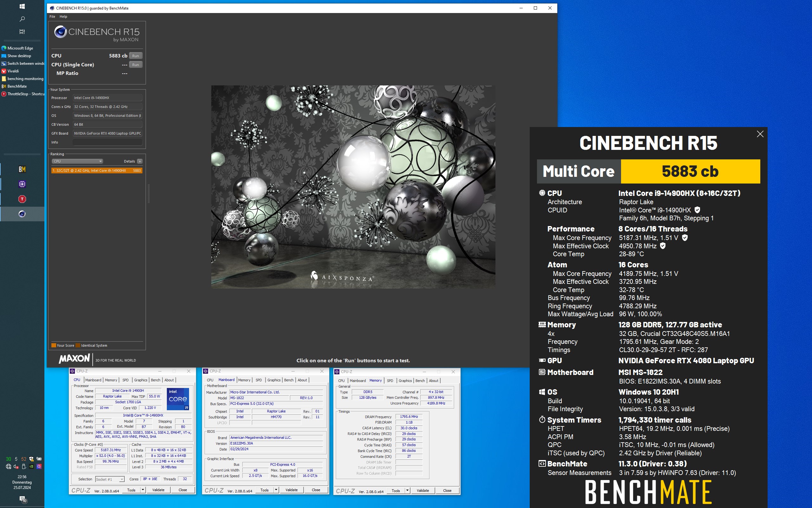The height and width of the screenshot is (508, 812).
Task: Open Task View on the taskbar
Action: point(22,31)
